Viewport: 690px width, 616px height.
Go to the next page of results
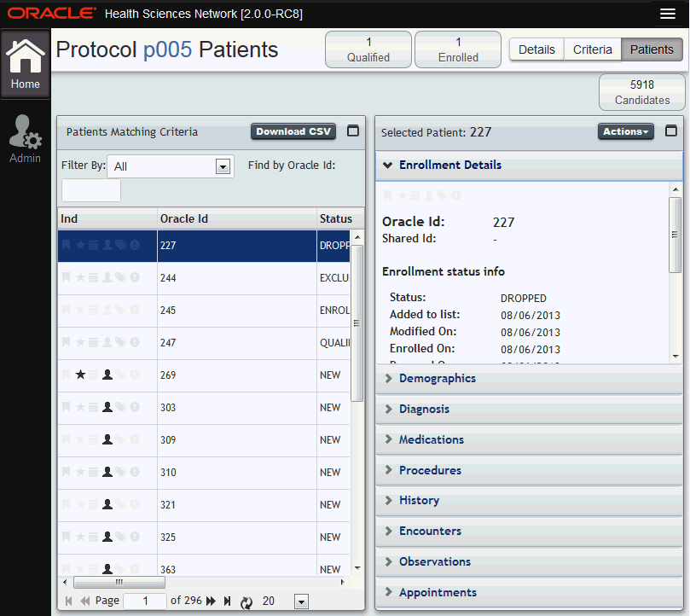tap(211, 601)
